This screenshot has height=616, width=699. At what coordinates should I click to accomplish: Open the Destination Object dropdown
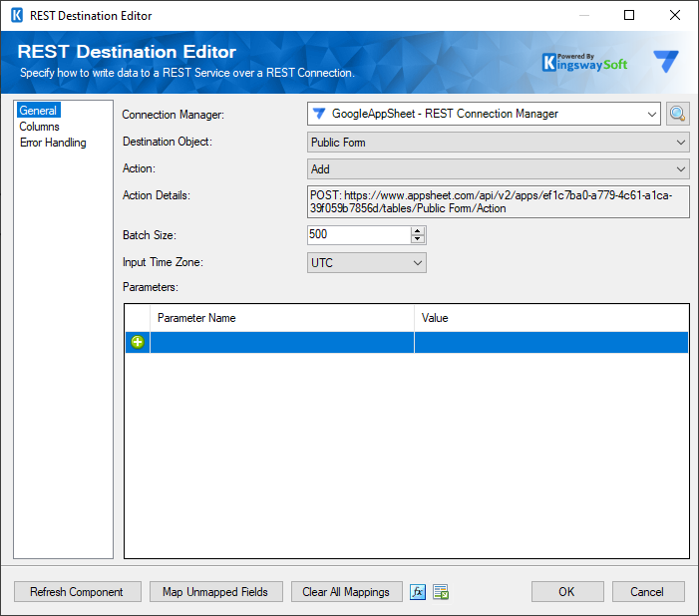pos(498,143)
